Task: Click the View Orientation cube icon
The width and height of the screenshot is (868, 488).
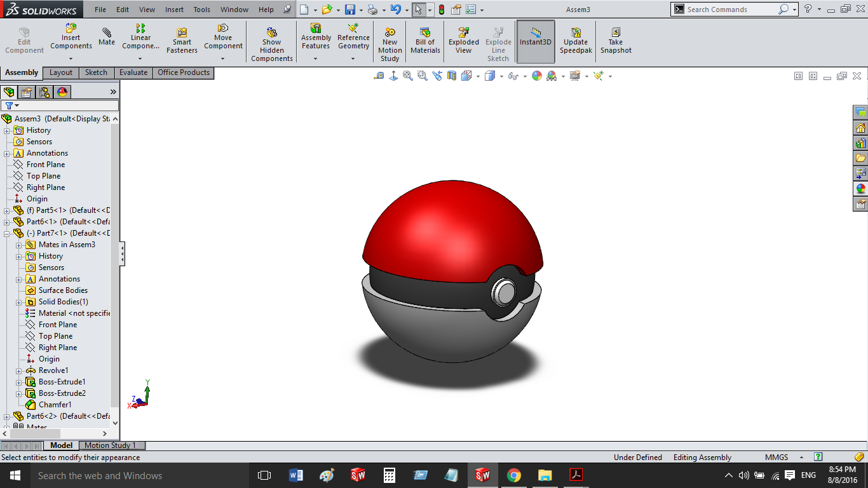Action: (466, 76)
